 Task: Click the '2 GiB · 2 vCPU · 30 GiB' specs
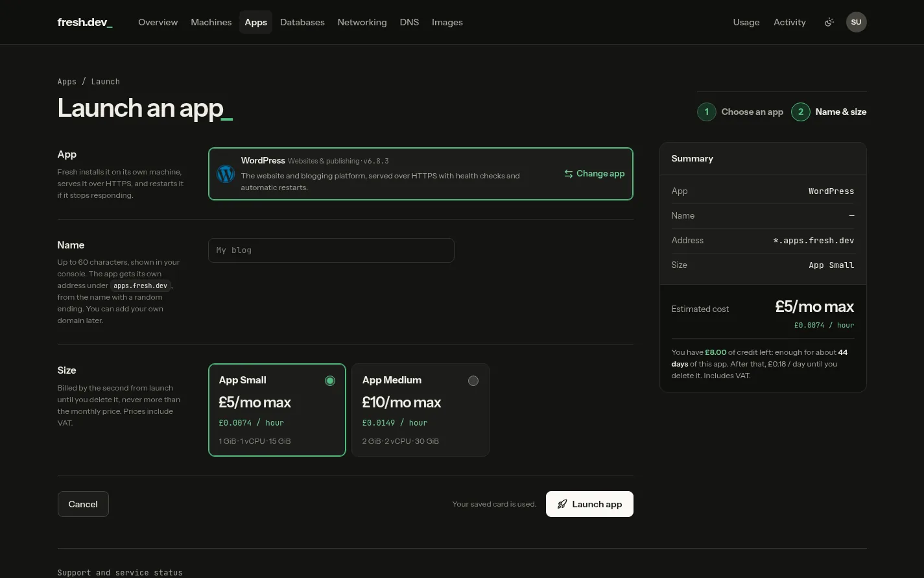pos(401,441)
